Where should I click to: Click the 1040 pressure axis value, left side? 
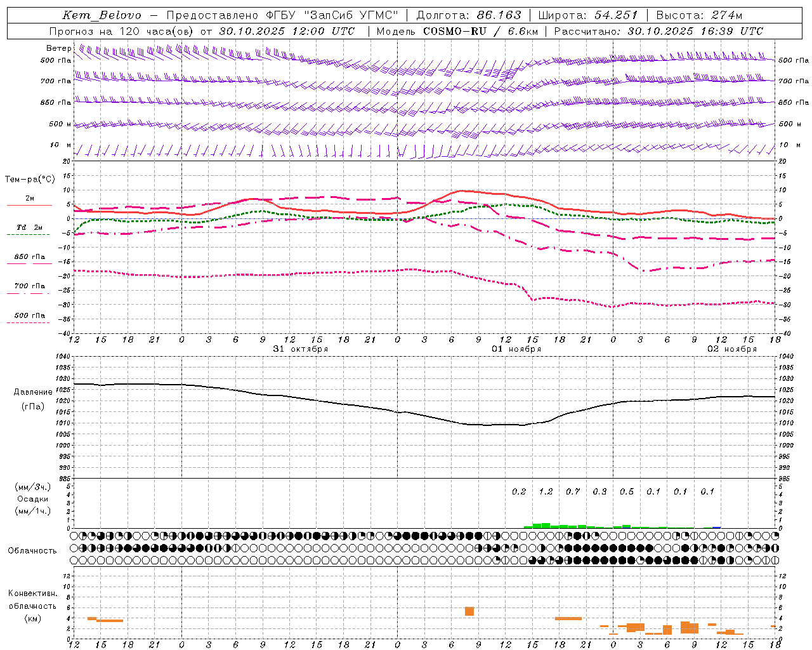click(x=63, y=357)
